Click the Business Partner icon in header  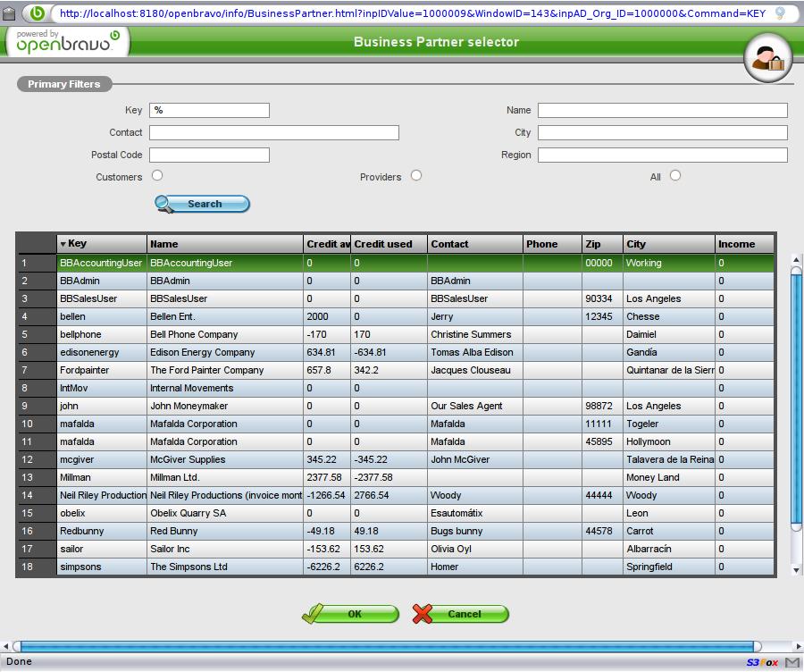(x=767, y=58)
